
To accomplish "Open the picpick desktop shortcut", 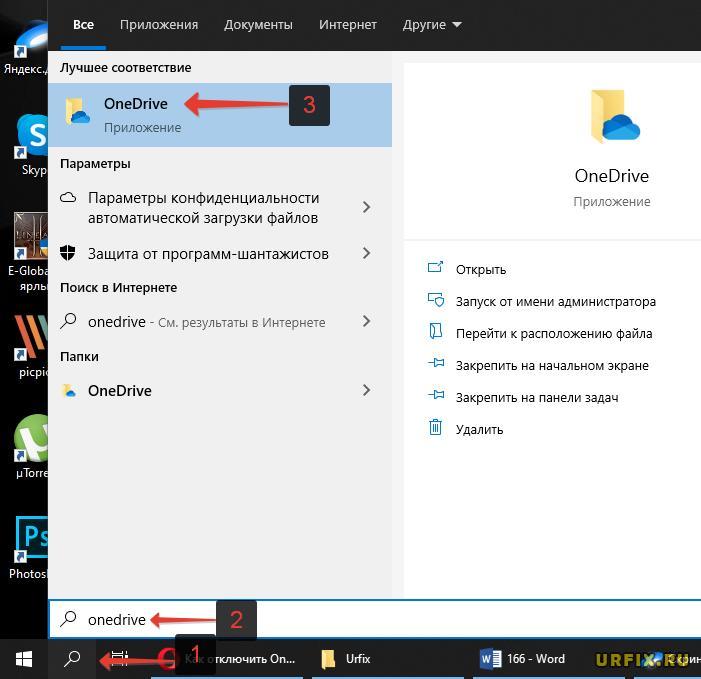I will click(x=30, y=346).
